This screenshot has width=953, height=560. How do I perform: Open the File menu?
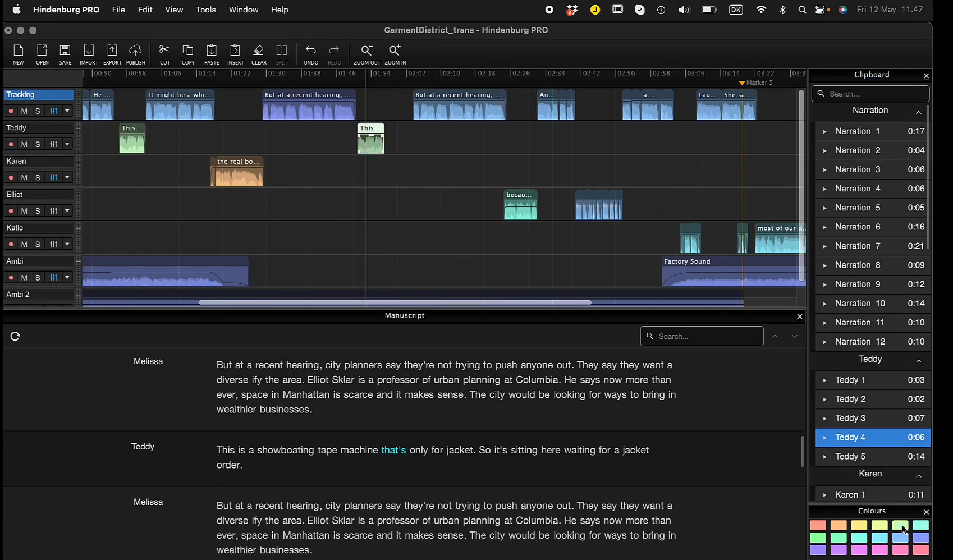[118, 10]
